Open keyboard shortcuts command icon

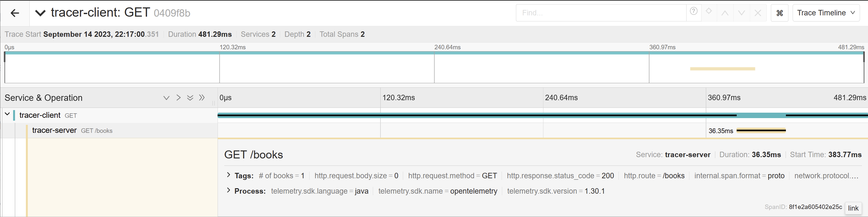pyautogui.click(x=780, y=13)
